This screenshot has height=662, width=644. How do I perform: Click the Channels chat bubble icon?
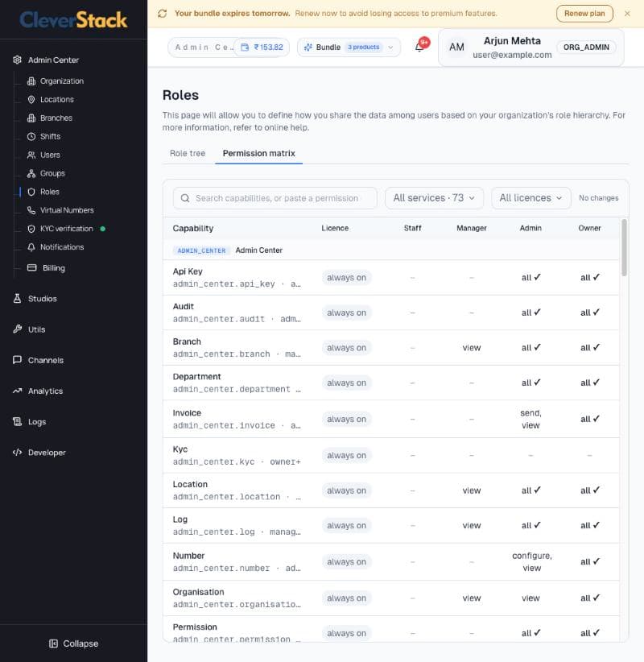(17, 360)
